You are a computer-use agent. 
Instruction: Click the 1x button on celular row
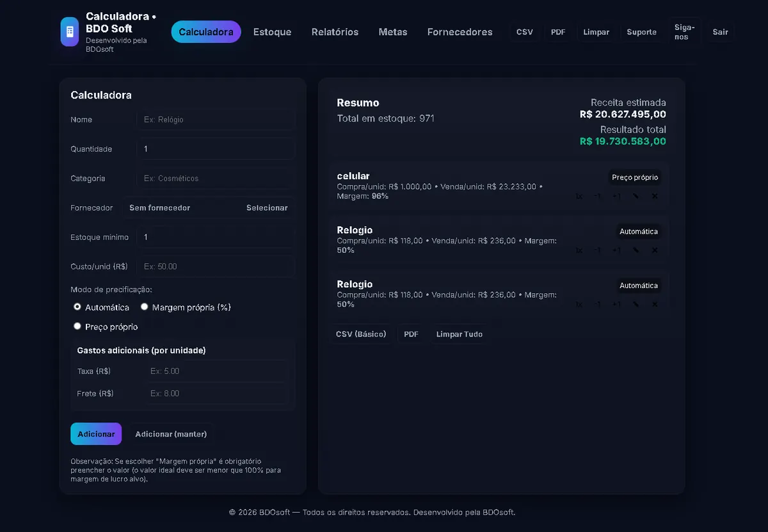coord(579,197)
